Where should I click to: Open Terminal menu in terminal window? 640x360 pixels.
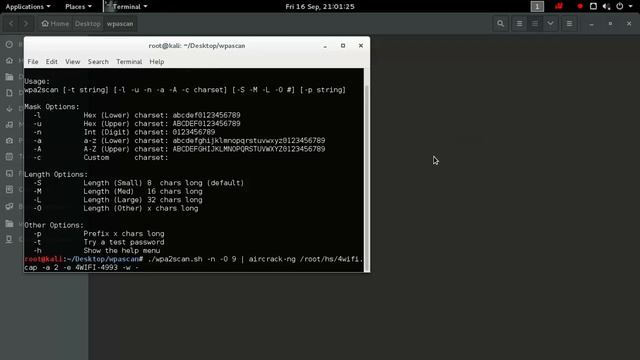tap(129, 62)
